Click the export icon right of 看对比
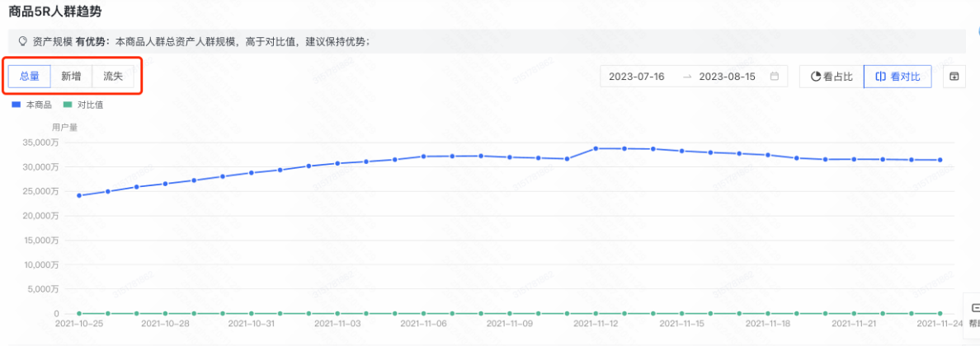The image size is (980, 346). [954, 77]
